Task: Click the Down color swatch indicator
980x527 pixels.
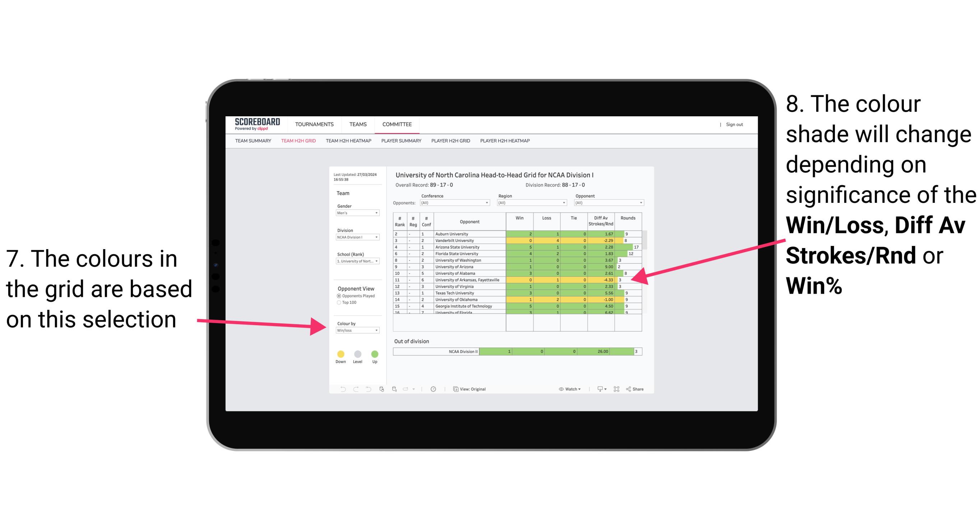Action: [x=340, y=351]
